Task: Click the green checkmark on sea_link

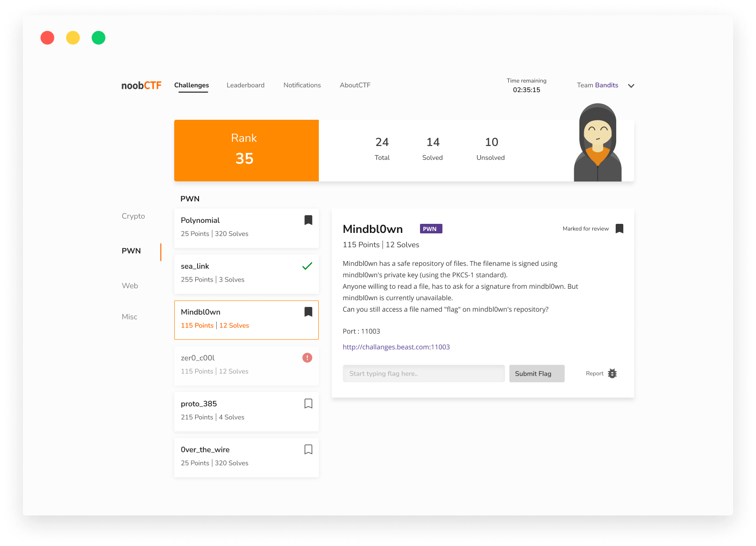Action: tap(307, 266)
